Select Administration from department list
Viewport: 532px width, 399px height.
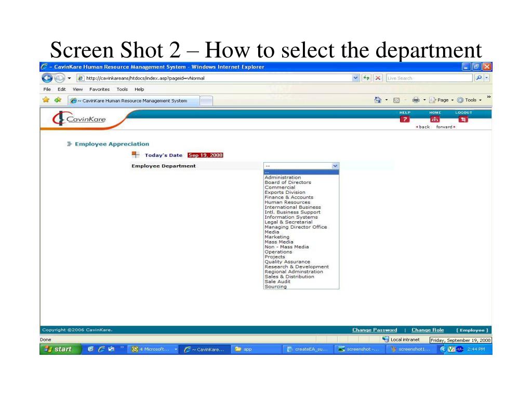301,178
